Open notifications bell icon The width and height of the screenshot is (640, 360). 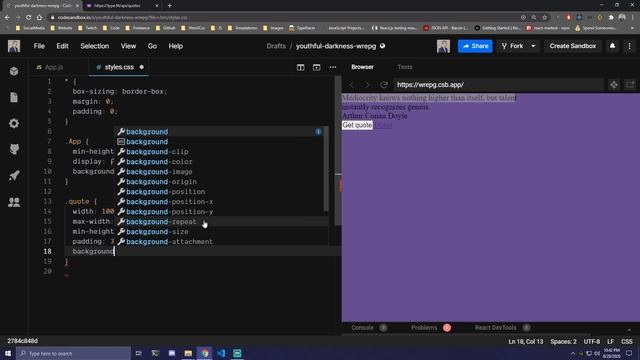pyautogui.click(x=612, y=46)
